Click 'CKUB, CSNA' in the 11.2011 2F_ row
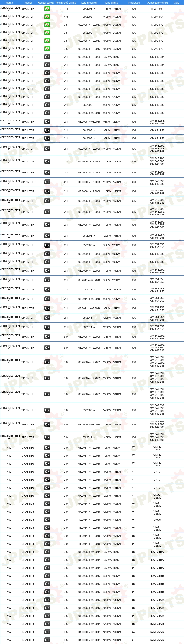The width and height of the screenshot is (184, 644). (157, 545)
